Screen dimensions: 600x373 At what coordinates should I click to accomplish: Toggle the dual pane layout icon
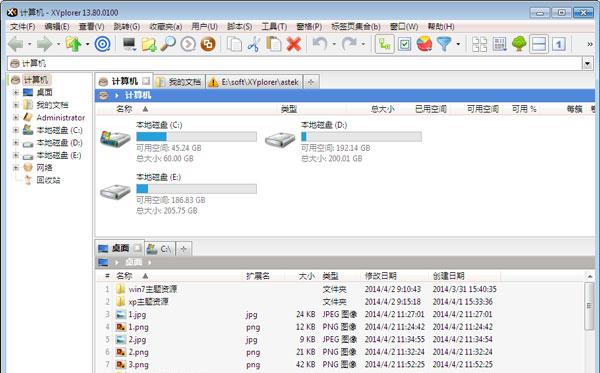pos(539,44)
